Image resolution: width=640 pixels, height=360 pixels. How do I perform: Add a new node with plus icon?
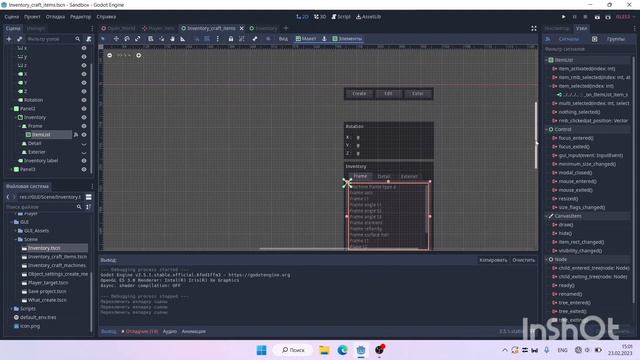(9, 39)
